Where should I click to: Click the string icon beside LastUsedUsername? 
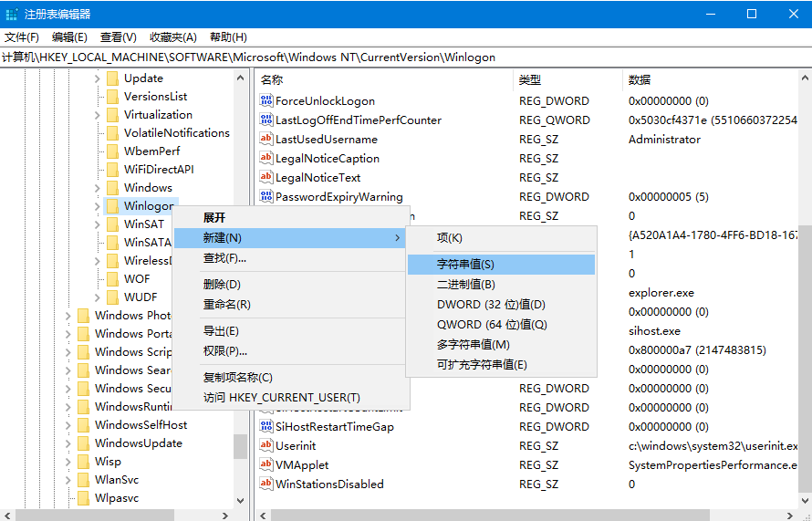click(x=266, y=140)
